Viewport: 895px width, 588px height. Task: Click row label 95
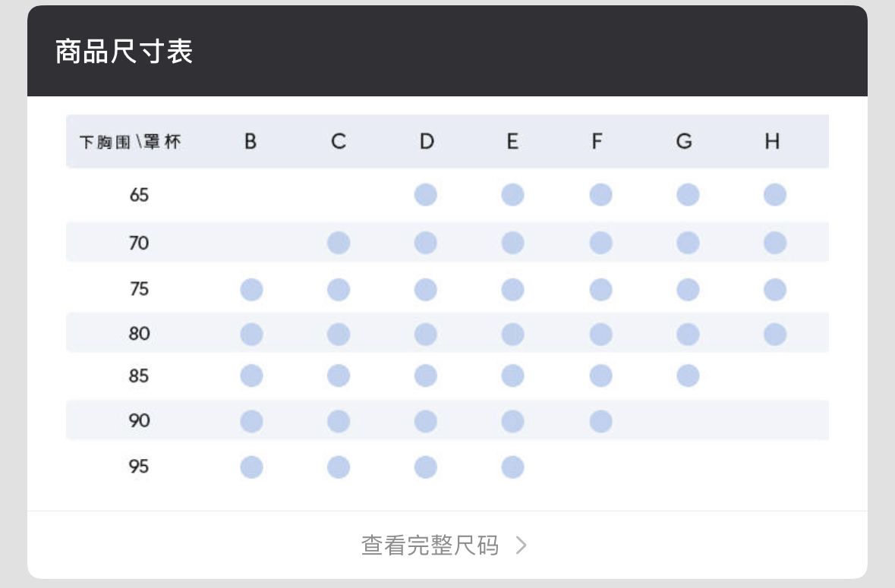click(139, 467)
